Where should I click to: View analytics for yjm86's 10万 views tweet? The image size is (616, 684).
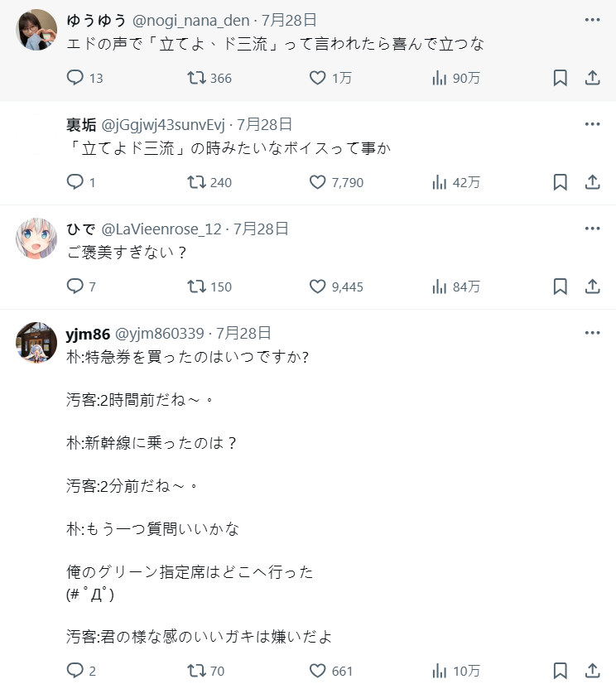point(440,671)
